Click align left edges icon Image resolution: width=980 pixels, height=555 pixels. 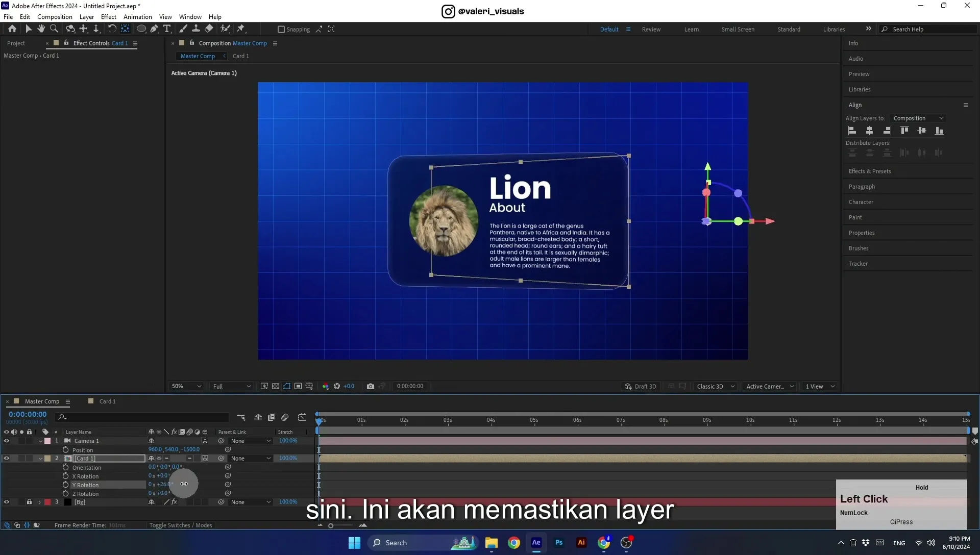coord(852,131)
